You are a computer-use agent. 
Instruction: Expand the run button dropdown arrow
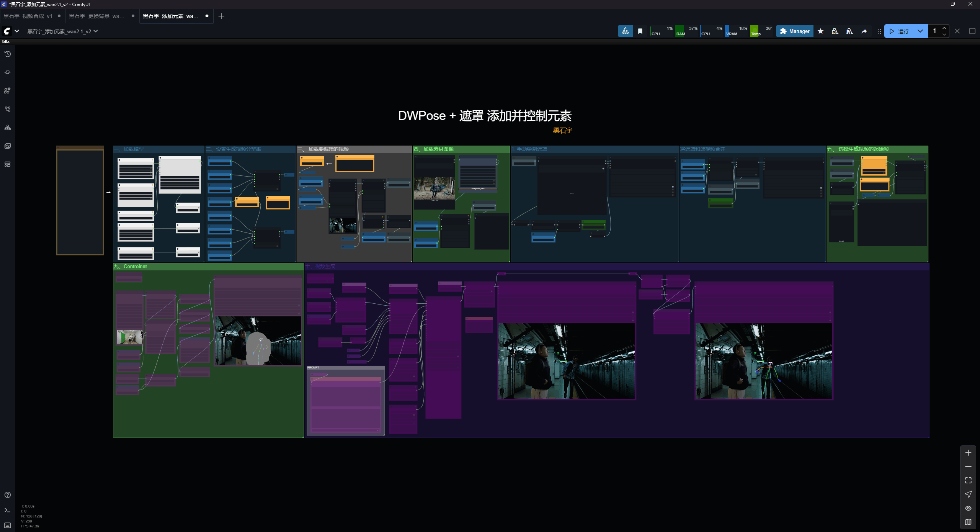pos(920,31)
